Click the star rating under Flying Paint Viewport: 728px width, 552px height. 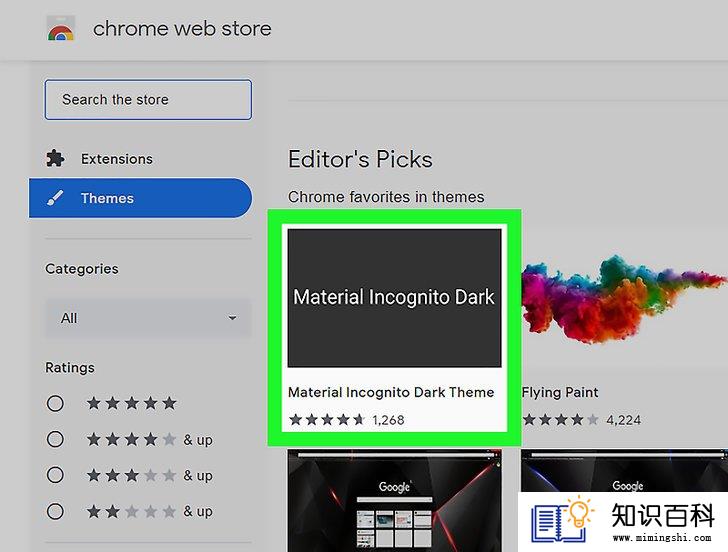560,420
